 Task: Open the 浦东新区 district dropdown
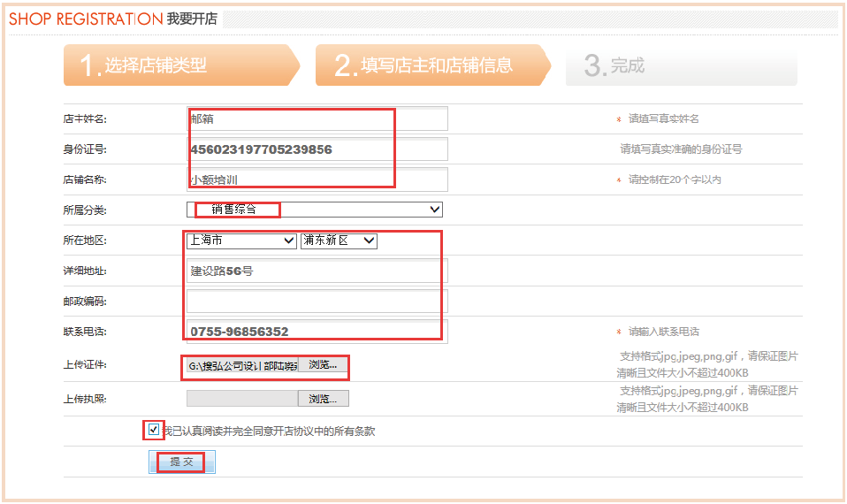tap(339, 241)
